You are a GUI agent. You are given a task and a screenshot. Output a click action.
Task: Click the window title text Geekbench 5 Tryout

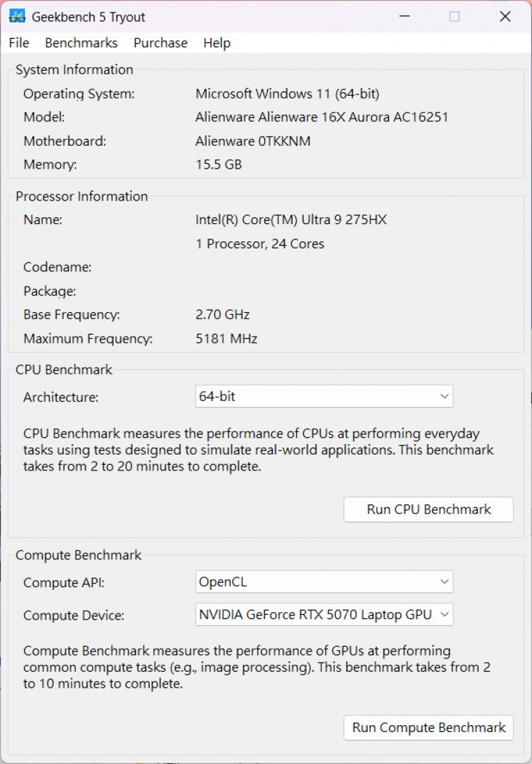(x=89, y=17)
